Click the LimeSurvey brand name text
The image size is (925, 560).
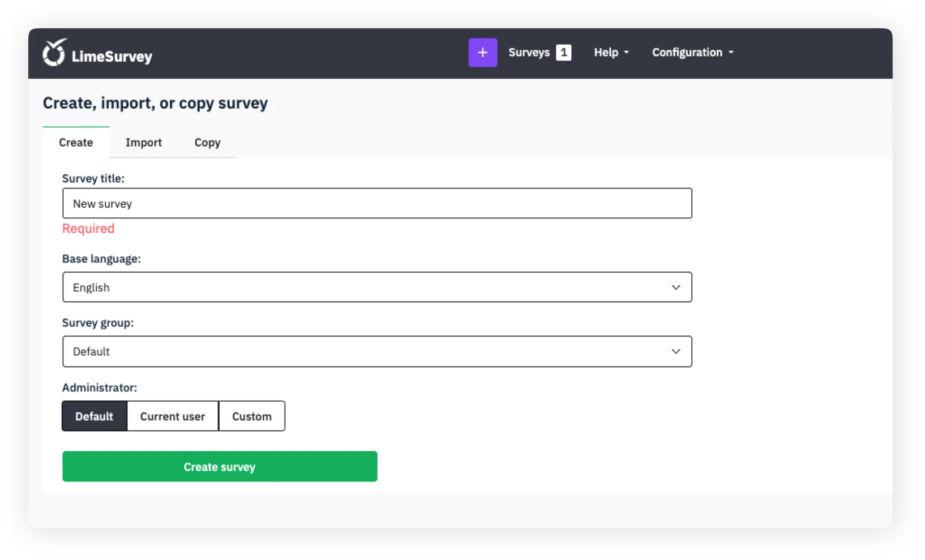[112, 57]
